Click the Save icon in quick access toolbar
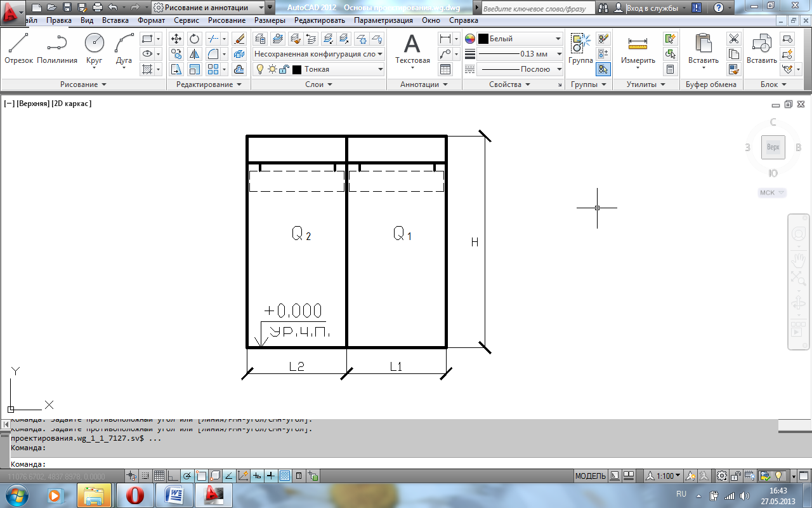Viewport: 812px width, 508px height. 68,8
